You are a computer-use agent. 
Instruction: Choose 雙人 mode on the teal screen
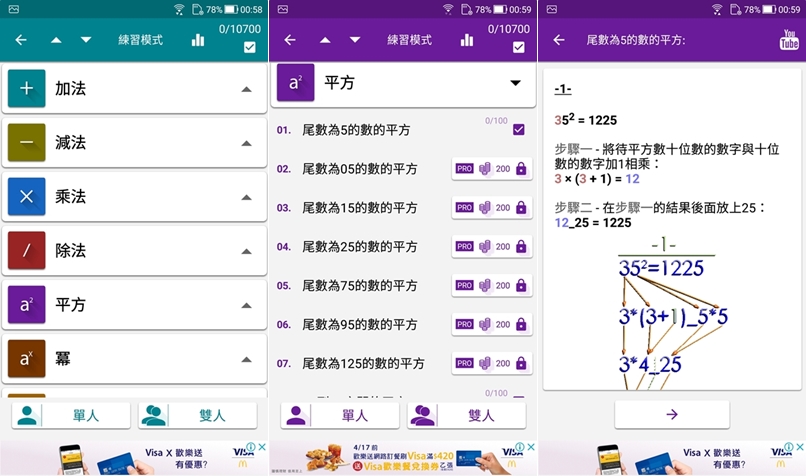click(197, 415)
